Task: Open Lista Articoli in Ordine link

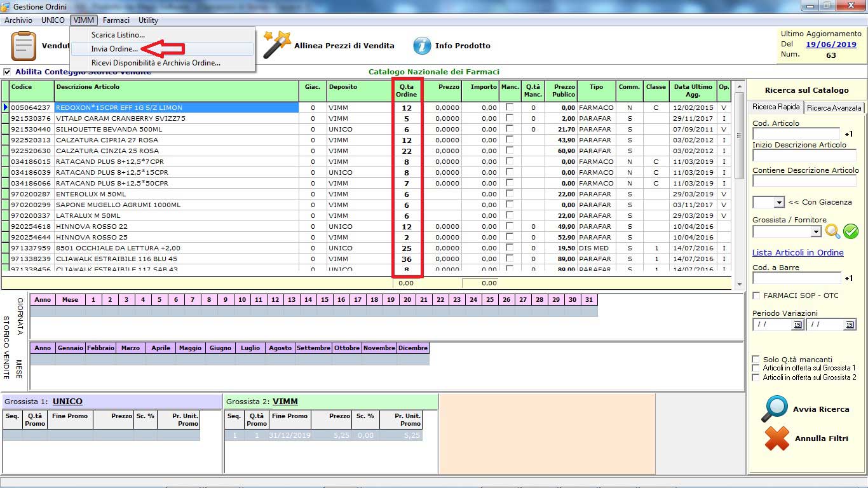Action: pos(798,252)
